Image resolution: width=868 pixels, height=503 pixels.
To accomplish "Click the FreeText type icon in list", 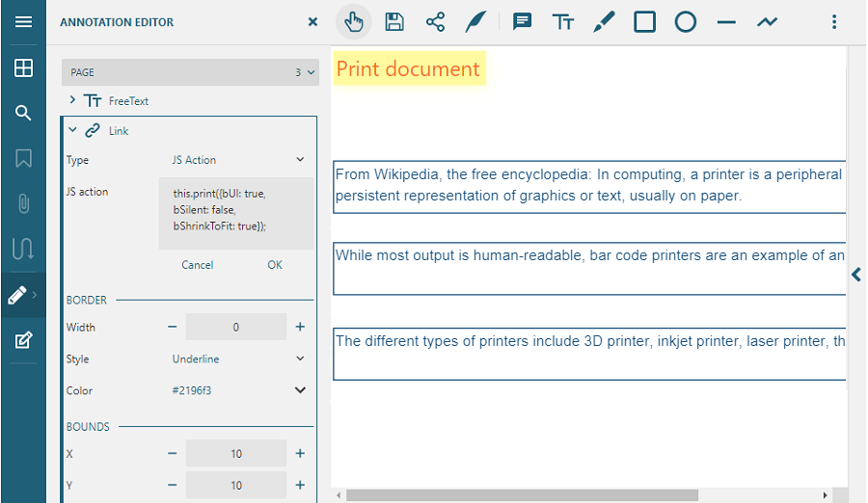I will (x=93, y=101).
